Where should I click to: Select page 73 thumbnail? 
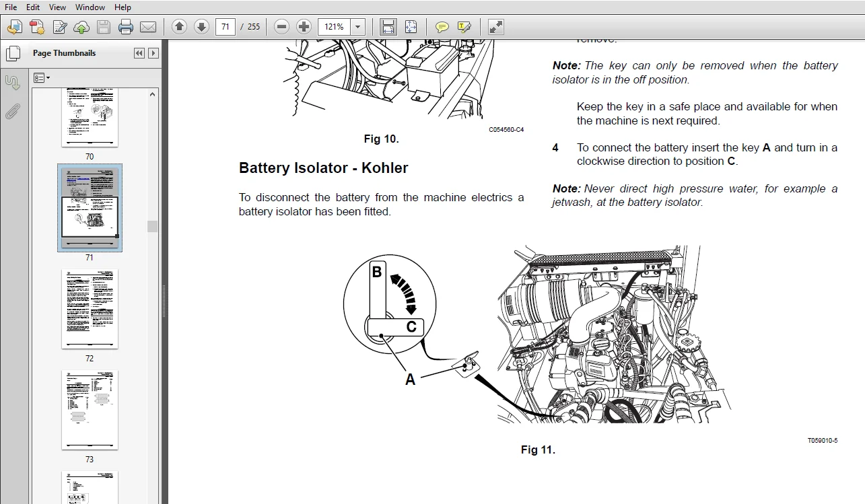point(90,410)
